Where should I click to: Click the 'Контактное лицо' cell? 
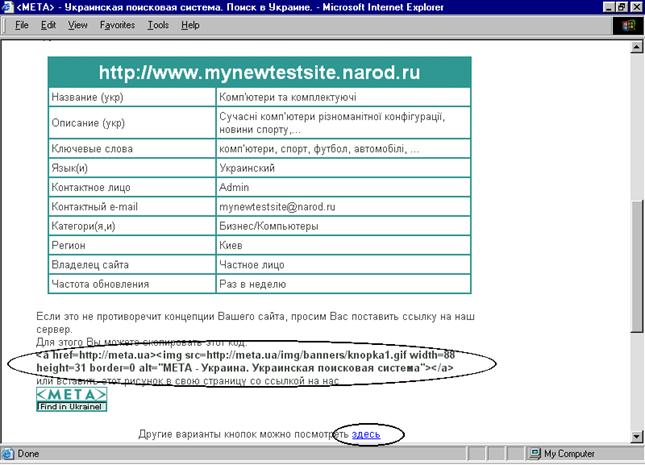click(x=132, y=187)
